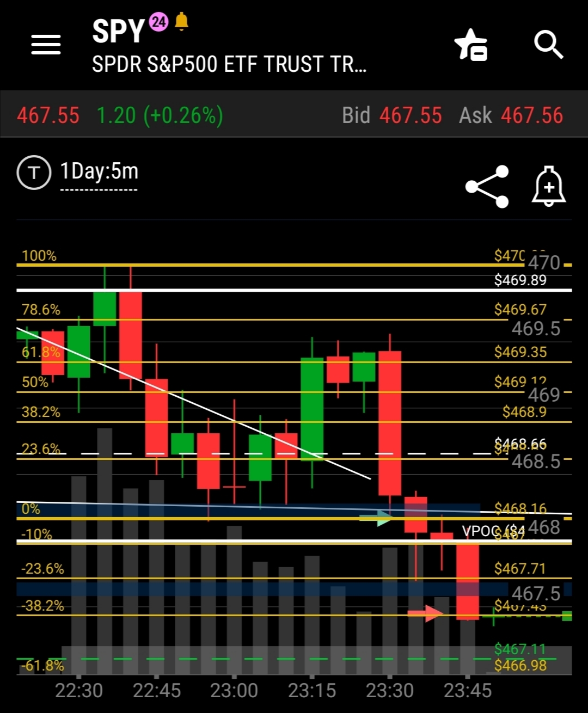Tap the 469.5 price axis tick
This screenshot has height=713, width=588.
point(536,329)
